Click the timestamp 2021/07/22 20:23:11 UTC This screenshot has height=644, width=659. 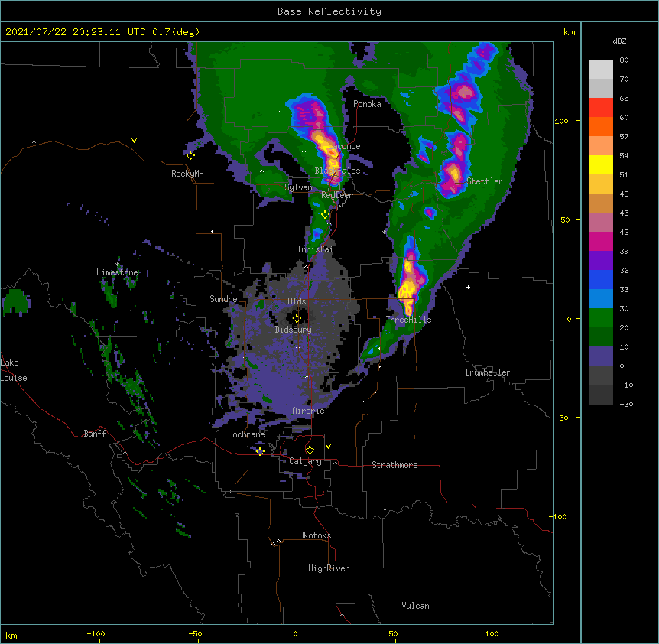point(75,32)
